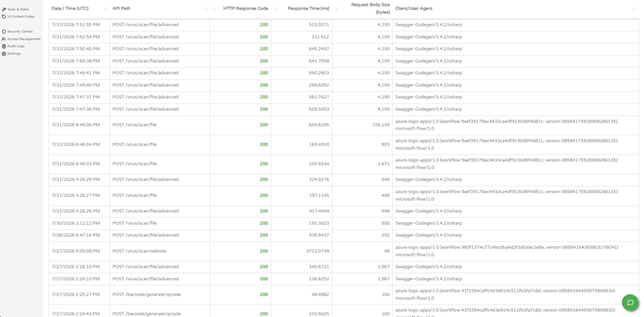Click request body size 2,671 cell

(384, 164)
